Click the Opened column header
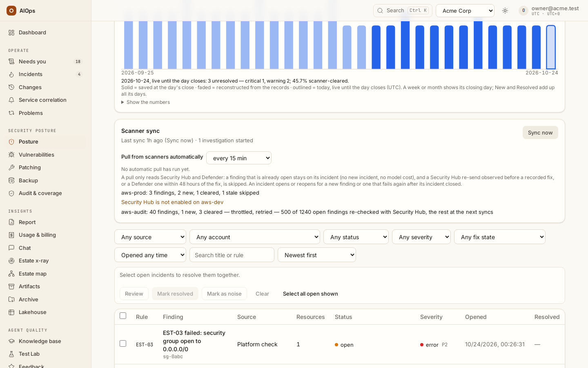588x368 pixels. 476,317
